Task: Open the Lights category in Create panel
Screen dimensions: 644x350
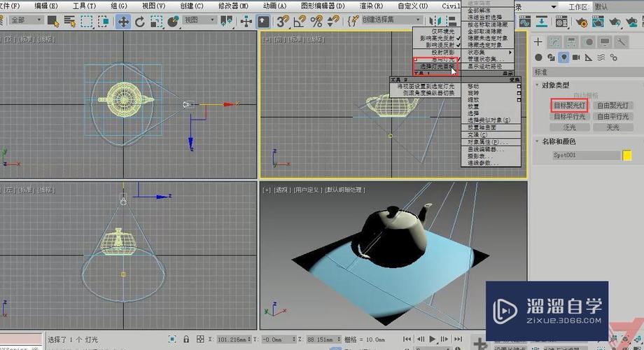Action: point(563,57)
